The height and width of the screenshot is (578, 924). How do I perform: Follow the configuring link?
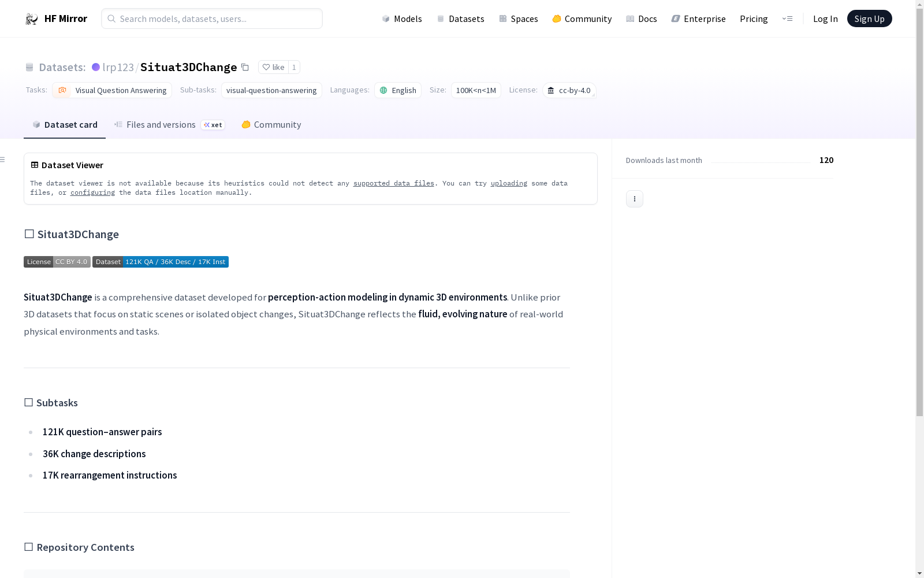pos(92,192)
